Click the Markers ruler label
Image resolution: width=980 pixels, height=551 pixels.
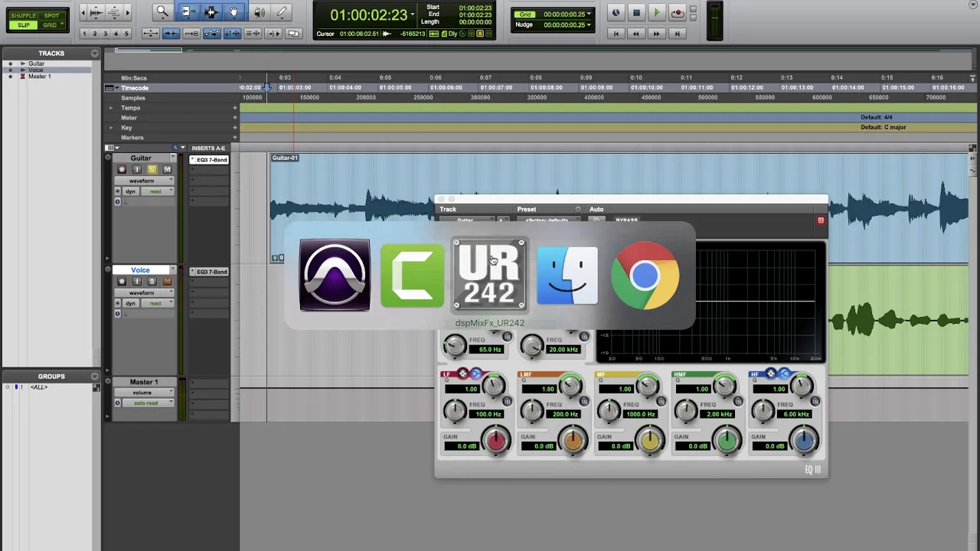132,138
